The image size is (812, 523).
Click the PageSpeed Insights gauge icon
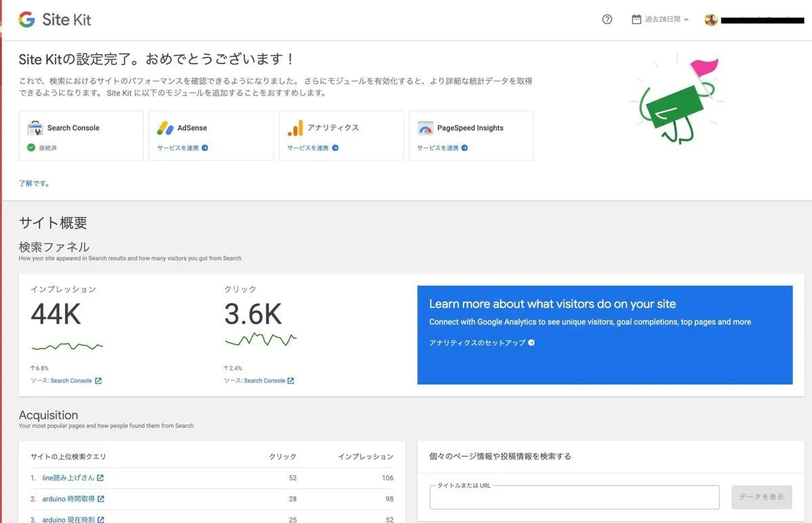pos(425,127)
